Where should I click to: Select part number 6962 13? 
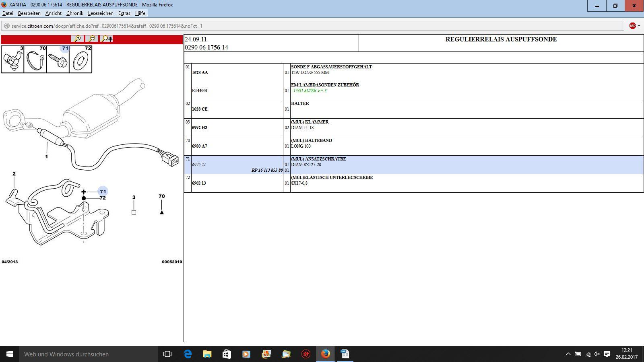click(199, 183)
